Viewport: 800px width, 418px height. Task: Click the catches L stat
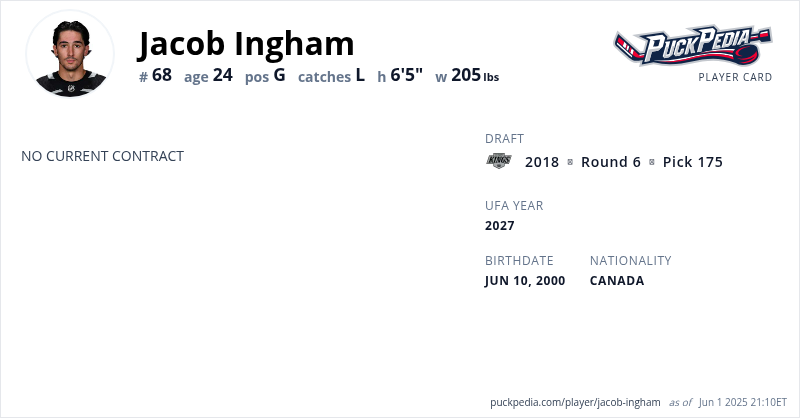pyautogui.click(x=331, y=75)
